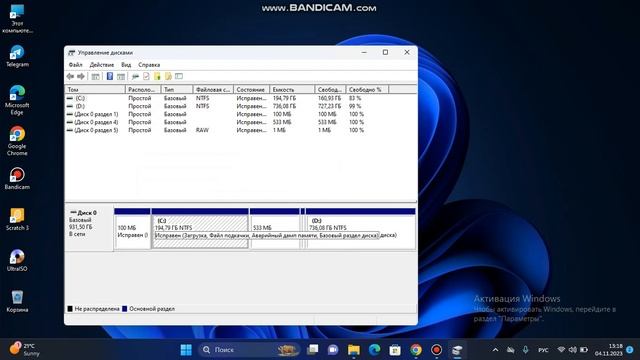
Task: Click the 736,08 ГБ capacity cell
Action: 284,106
